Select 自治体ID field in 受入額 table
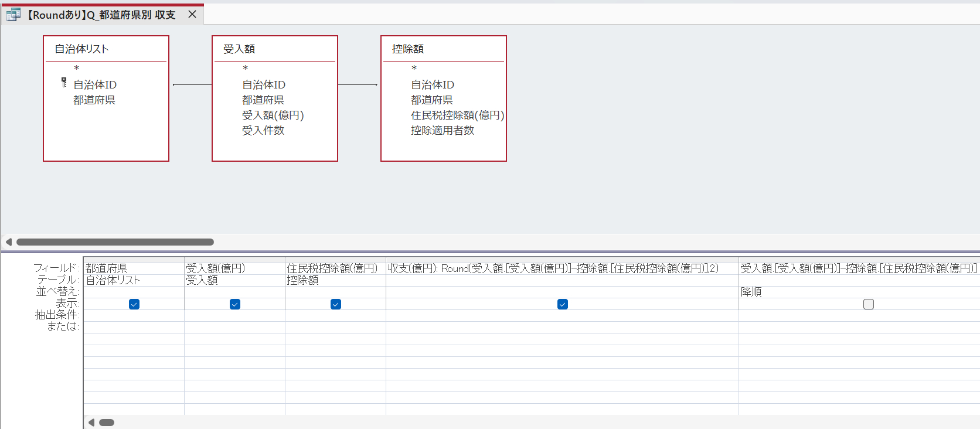This screenshot has width=980, height=429. 264,85
